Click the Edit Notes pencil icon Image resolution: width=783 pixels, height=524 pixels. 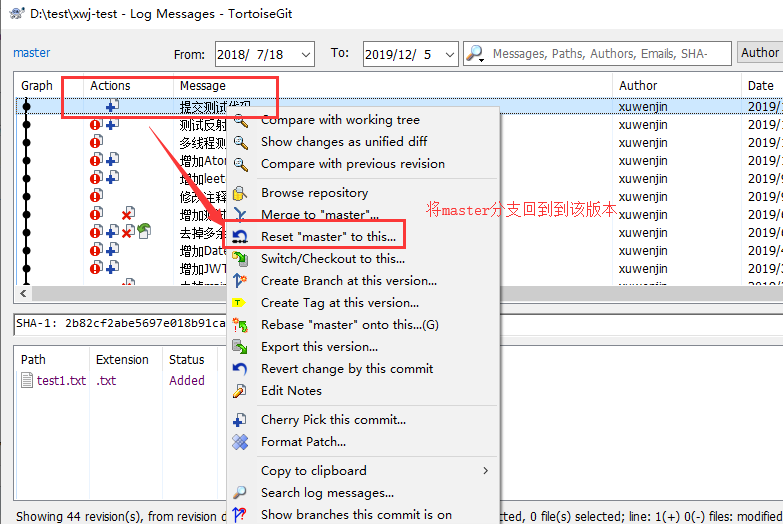pyautogui.click(x=240, y=391)
